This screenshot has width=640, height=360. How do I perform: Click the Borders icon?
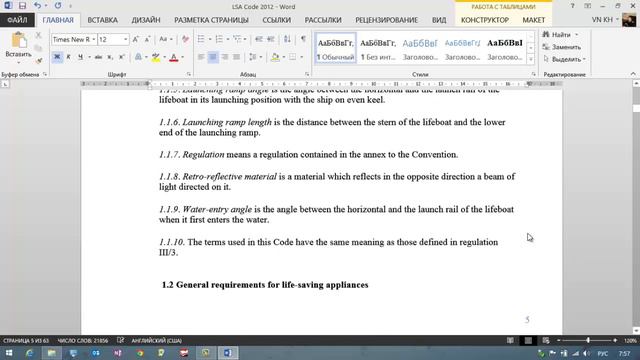click(293, 57)
